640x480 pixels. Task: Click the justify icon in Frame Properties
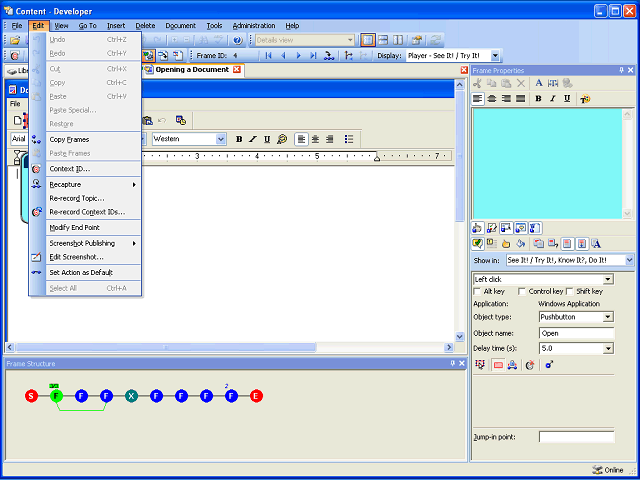pos(520,99)
